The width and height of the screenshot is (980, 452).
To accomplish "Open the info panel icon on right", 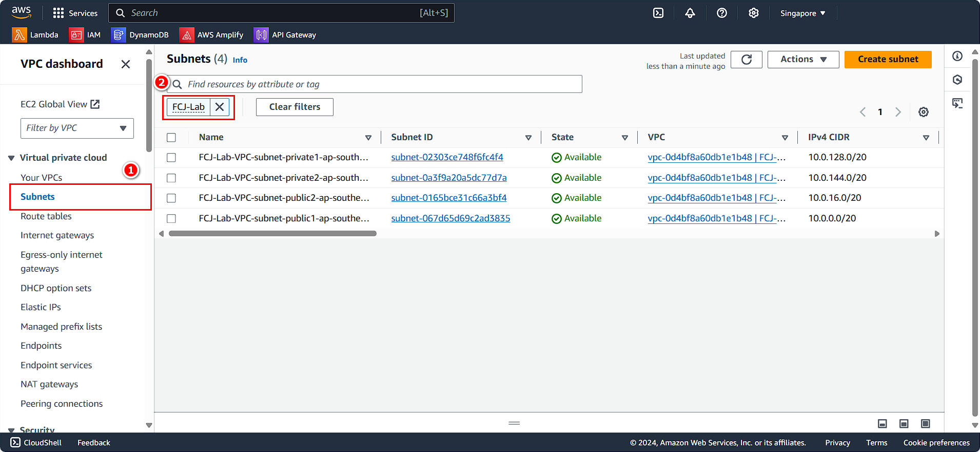I will (x=957, y=56).
